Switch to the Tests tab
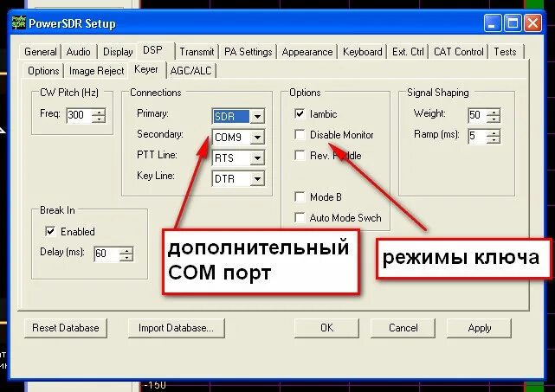The height and width of the screenshot is (392, 555). [505, 52]
